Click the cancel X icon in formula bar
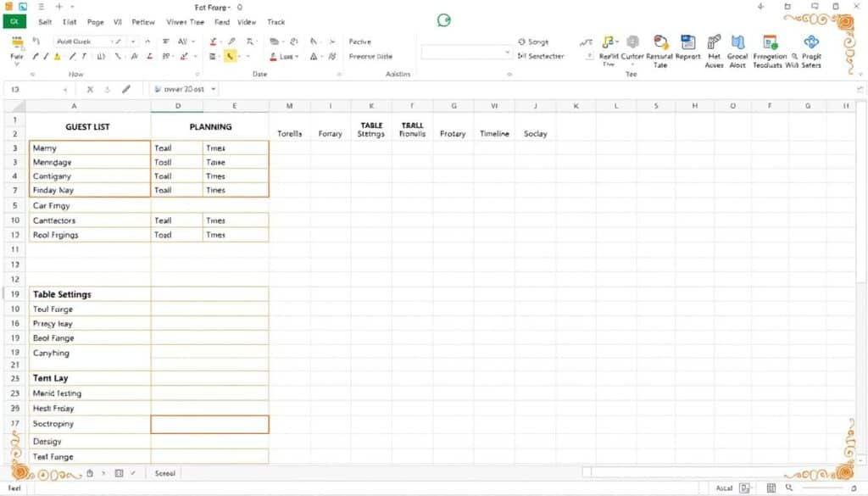 coord(90,89)
